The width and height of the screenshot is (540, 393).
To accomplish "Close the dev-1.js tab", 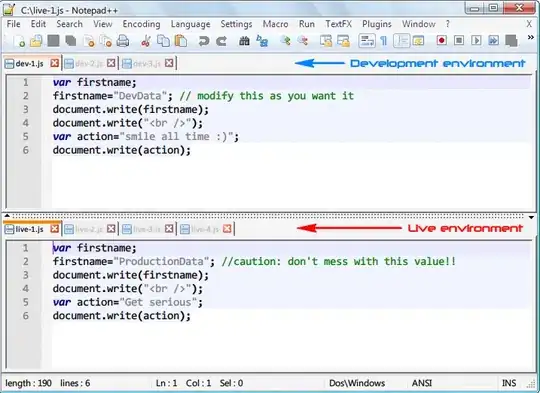I will coord(54,63).
